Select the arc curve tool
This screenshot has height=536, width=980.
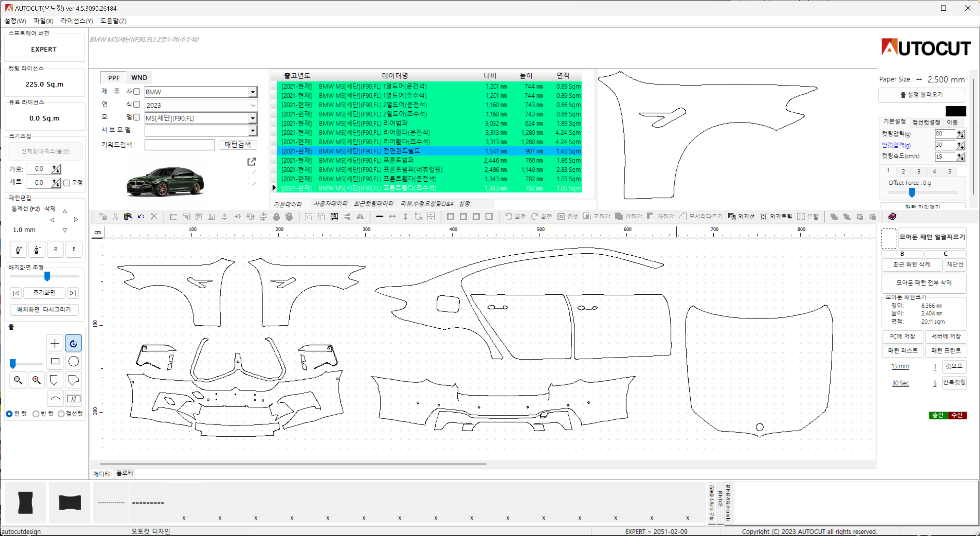[x=55, y=399]
